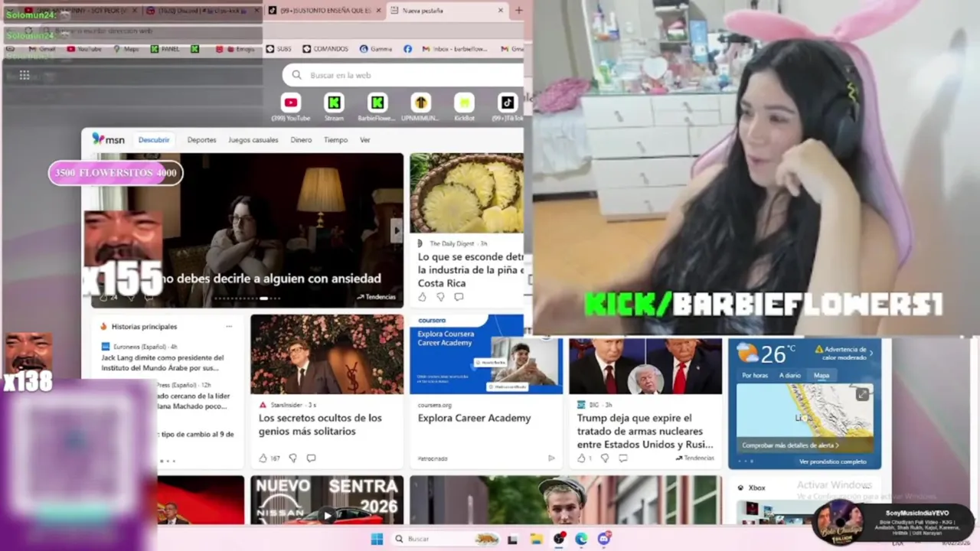
Task: Open Comprobar más detalles de alerta link
Action: [790, 445]
